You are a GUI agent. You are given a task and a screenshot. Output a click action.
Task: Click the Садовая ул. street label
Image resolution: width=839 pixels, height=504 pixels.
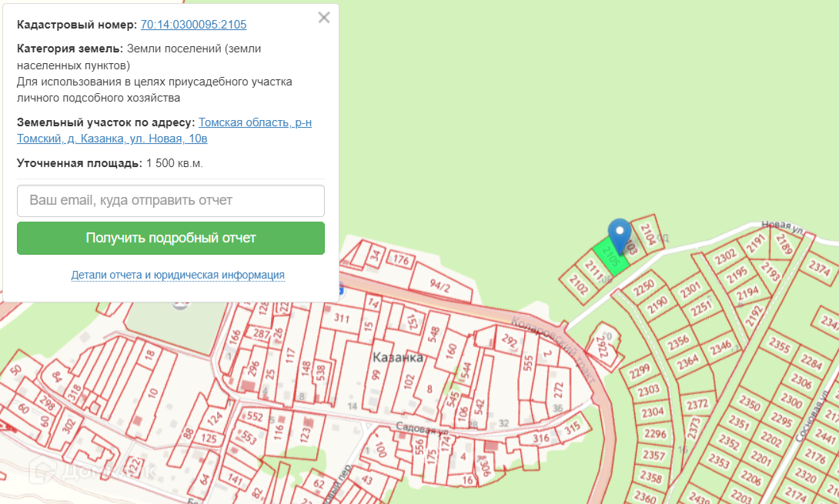click(x=422, y=429)
